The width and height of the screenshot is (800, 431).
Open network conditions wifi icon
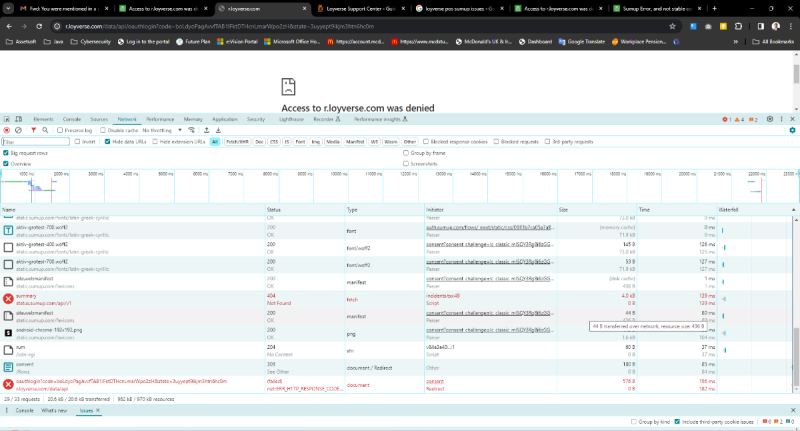(x=192, y=130)
